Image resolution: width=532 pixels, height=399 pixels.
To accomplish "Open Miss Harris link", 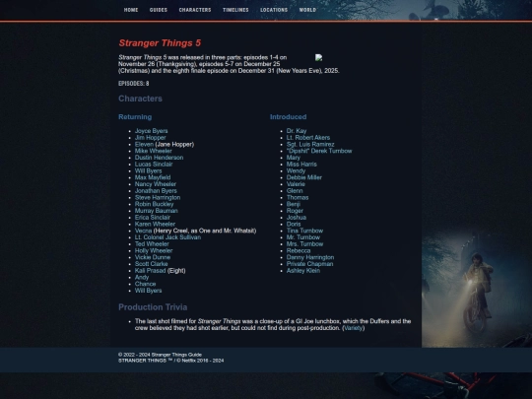I will click(x=301, y=165).
